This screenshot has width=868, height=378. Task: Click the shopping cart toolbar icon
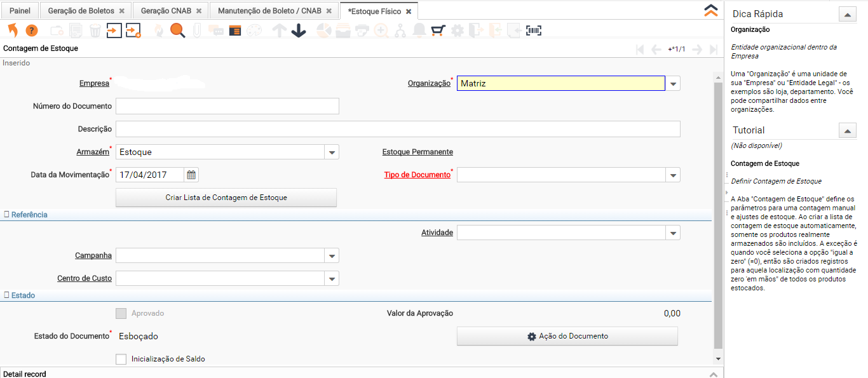point(438,30)
